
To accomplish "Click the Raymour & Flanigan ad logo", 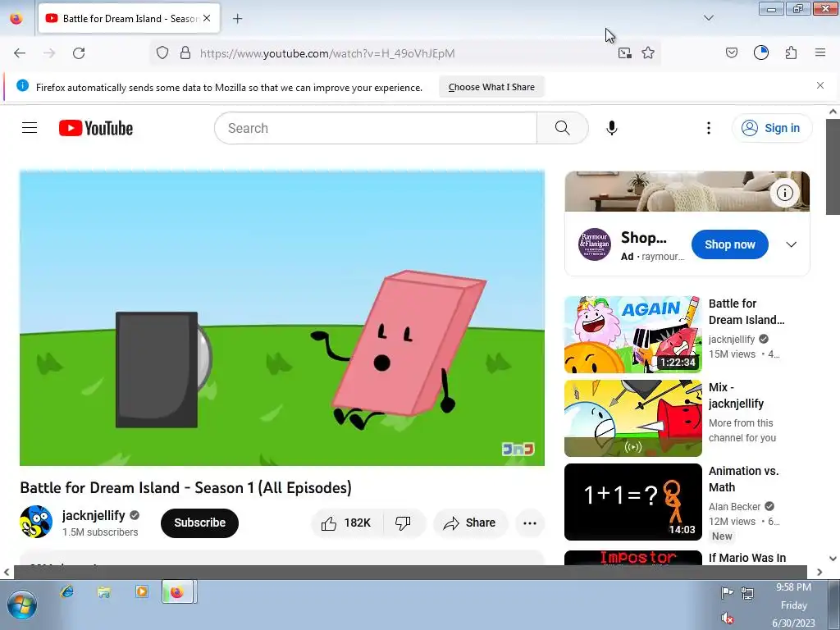I will 594,244.
